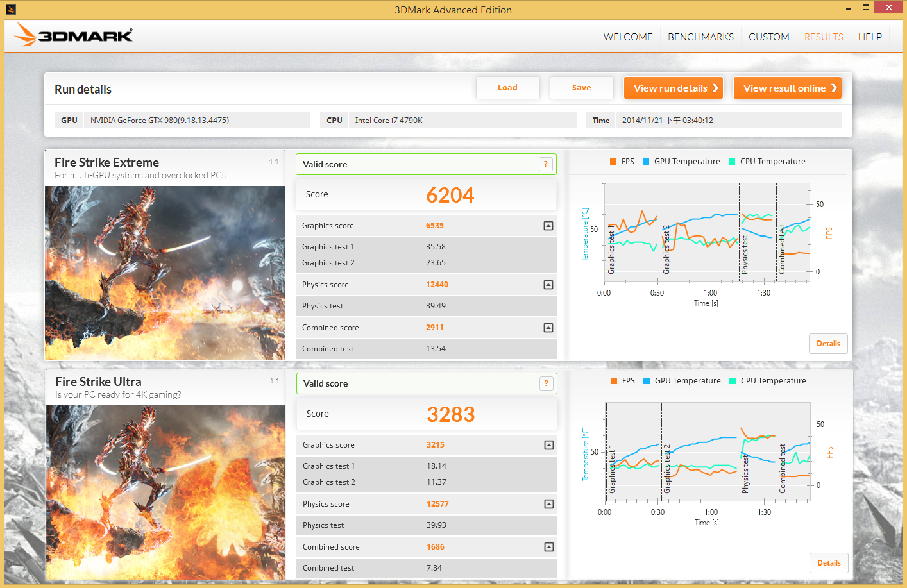Viewport: 907px width, 588px height.
Task: Open View result online
Action: (788, 88)
